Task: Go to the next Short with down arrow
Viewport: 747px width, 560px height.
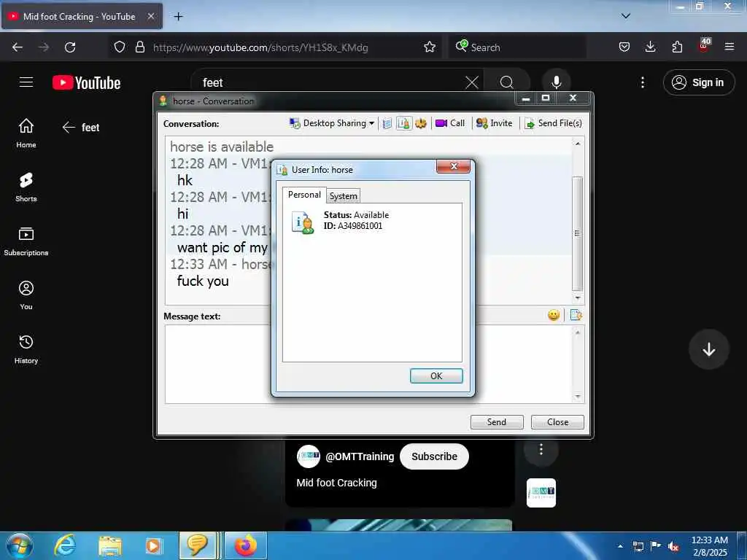Action: (x=709, y=349)
